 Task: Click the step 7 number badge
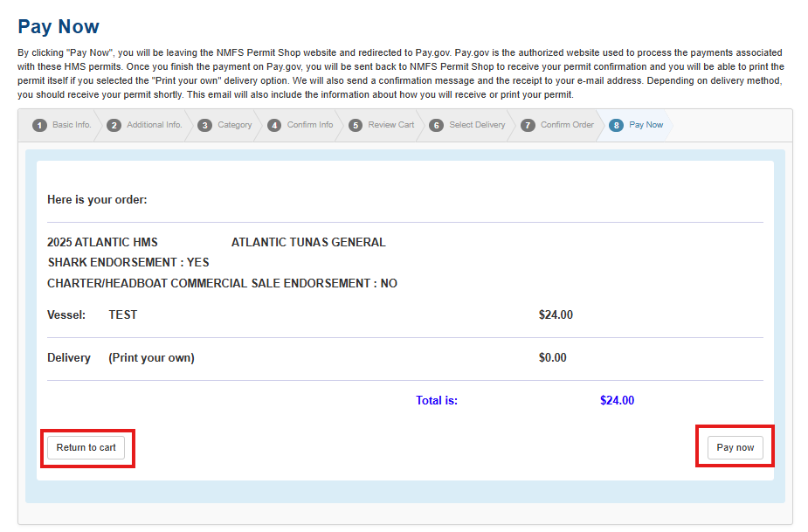(528, 125)
